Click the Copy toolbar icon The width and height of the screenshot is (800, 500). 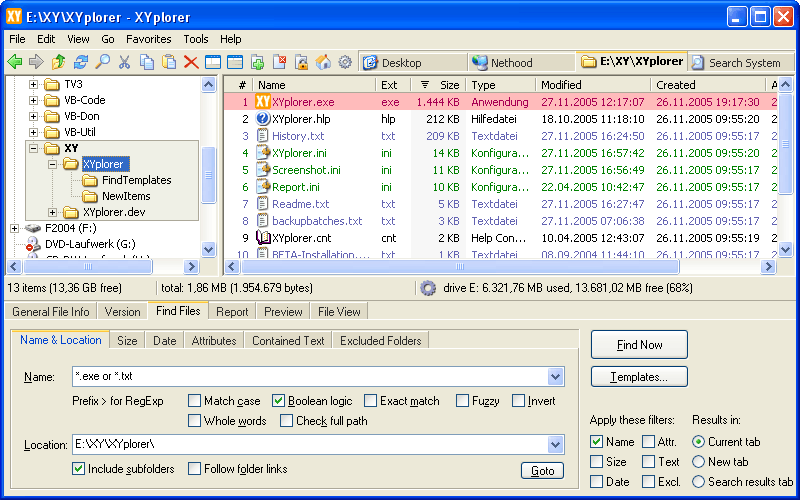click(x=147, y=62)
